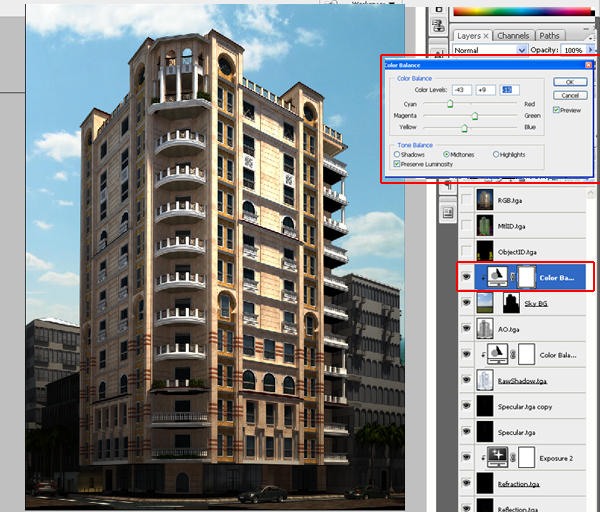Hide the selected Color Balance layer

click(x=466, y=277)
